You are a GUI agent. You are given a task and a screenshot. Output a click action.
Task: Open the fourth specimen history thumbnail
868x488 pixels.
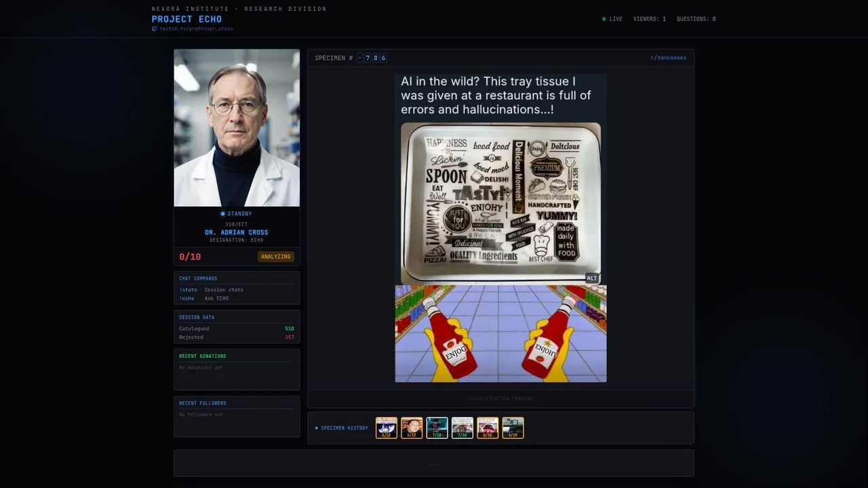point(462,428)
